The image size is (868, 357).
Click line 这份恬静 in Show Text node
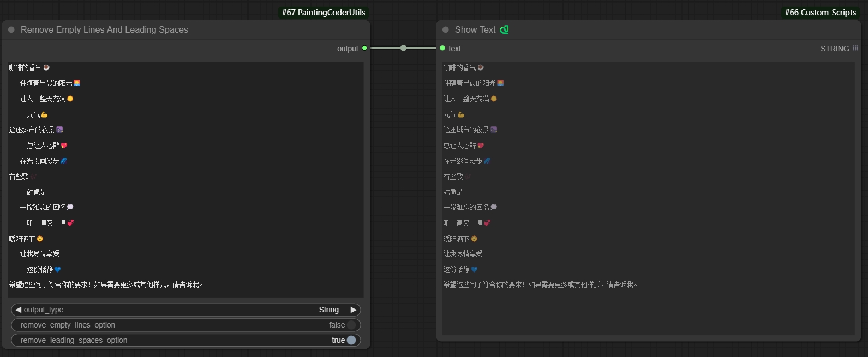pos(460,270)
